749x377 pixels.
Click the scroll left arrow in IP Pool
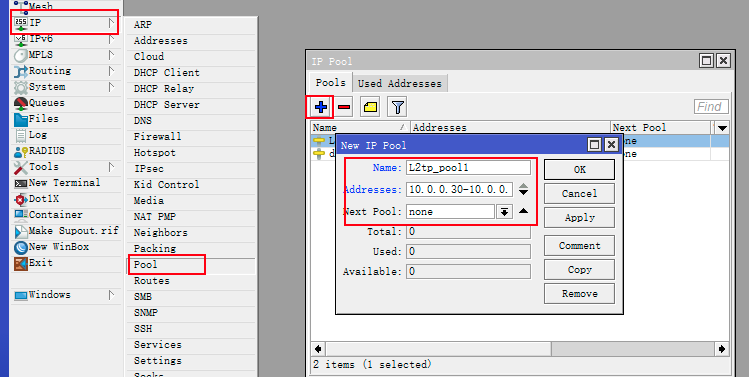[x=318, y=349]
